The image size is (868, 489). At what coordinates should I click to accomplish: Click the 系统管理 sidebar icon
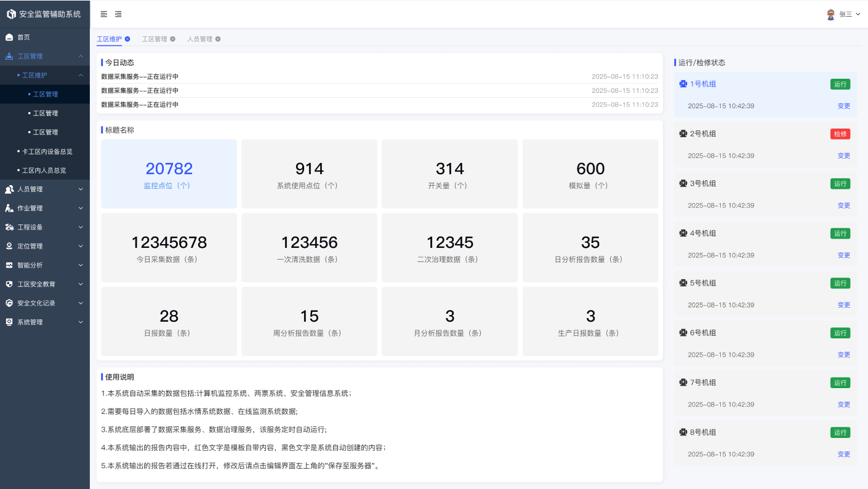[x=9, y=322]
